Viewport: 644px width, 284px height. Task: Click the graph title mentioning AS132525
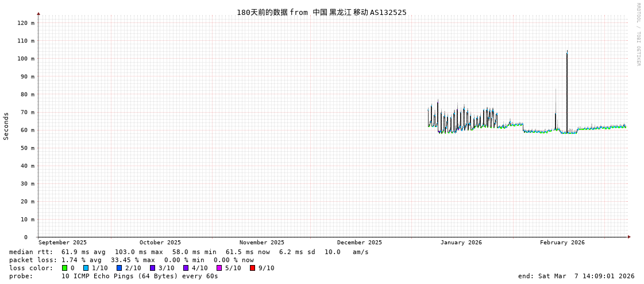tap(321, 12)
